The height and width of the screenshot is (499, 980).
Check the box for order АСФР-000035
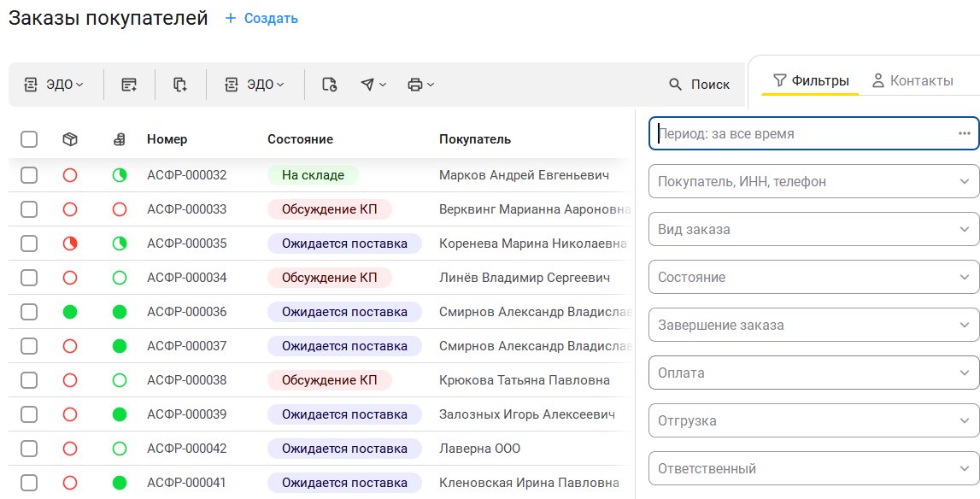pyautogui.click(x=29, y=244)
